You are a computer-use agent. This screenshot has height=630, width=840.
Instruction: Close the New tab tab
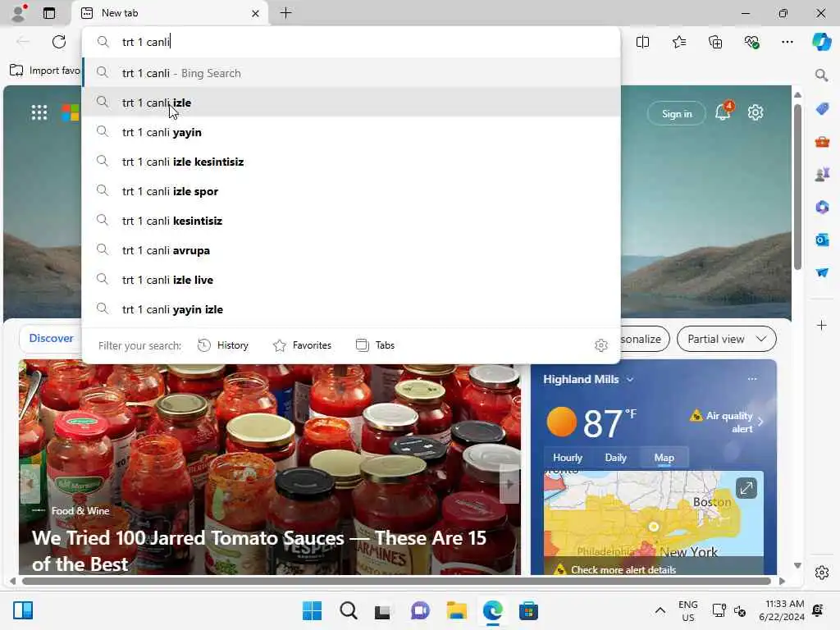pyautogui.click(x=256, y=13)
